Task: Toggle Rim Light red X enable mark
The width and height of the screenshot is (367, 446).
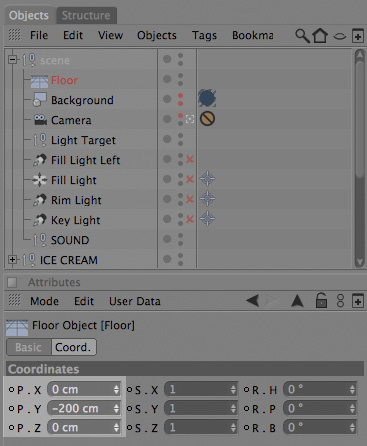Action: click(x=190, y=199)
